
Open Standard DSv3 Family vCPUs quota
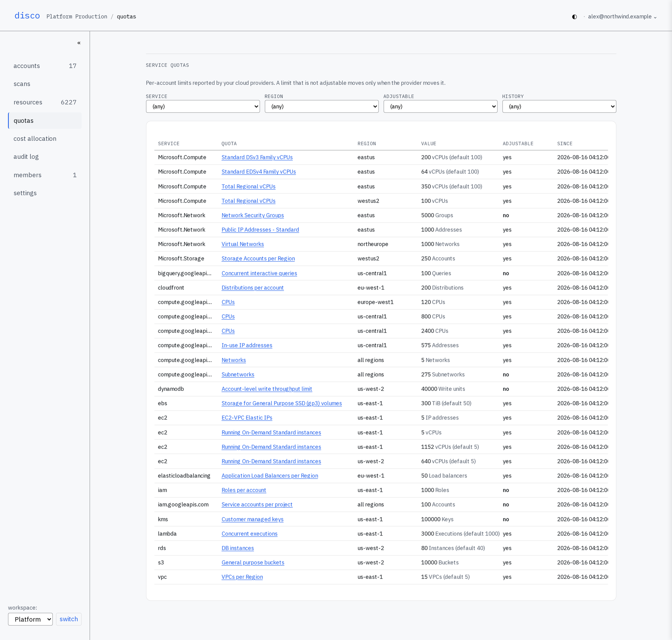coord(257,158)
